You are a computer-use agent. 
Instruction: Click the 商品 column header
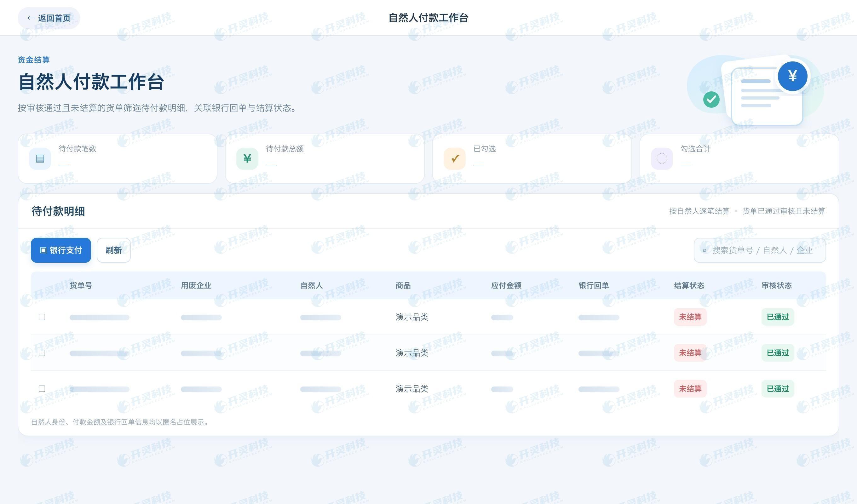pyautogui.click(x=403, y=286)
